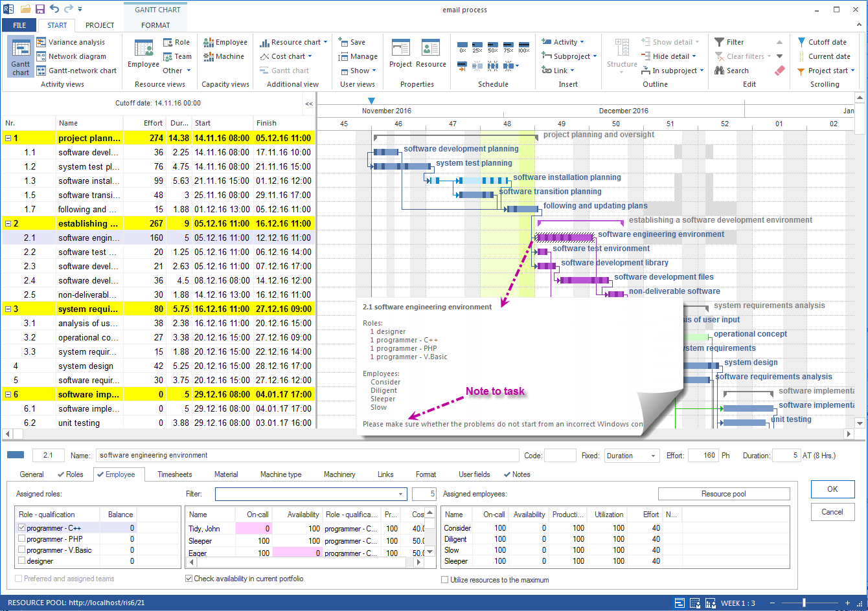Click the Save icon in title bar
The height and width of the screenshot is (611, 868).
coord(40,9)
